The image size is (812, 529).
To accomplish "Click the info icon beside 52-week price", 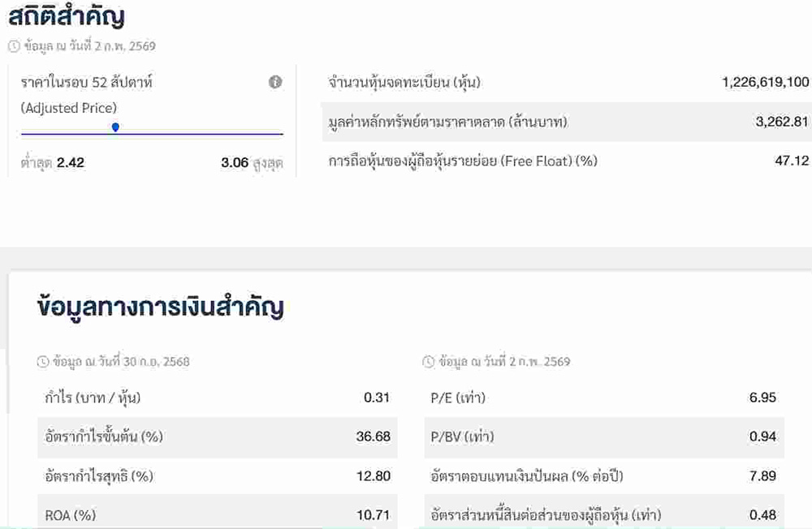I will (275, 82).
